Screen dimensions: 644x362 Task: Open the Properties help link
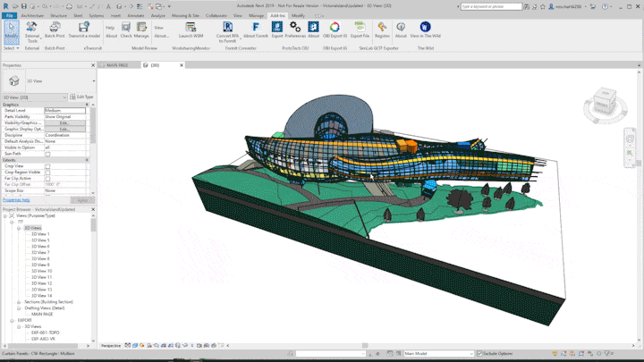point(16,200)
